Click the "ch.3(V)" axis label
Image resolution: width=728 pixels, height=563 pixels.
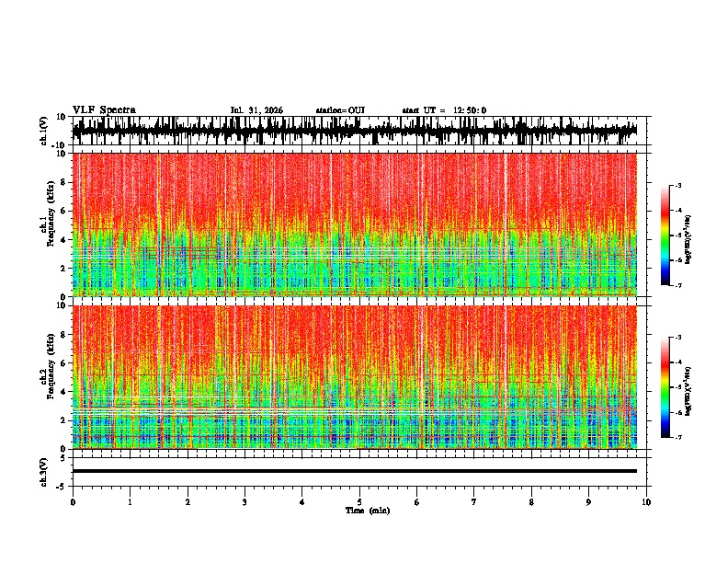44,473
